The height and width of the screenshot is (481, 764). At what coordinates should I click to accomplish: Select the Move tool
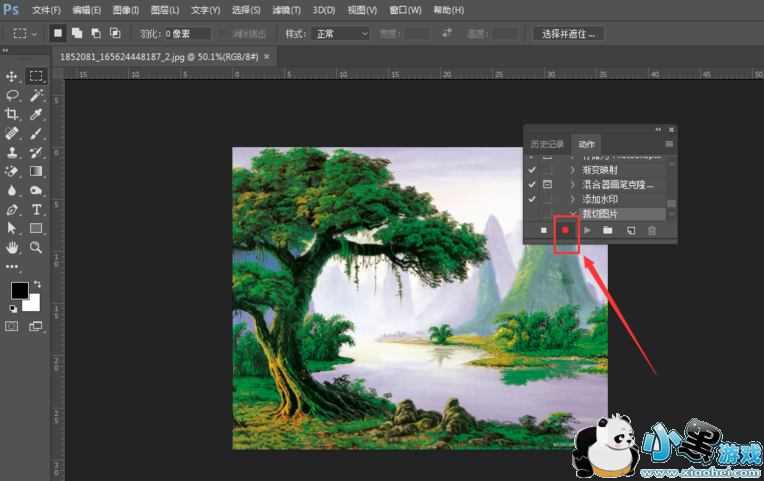12,76
